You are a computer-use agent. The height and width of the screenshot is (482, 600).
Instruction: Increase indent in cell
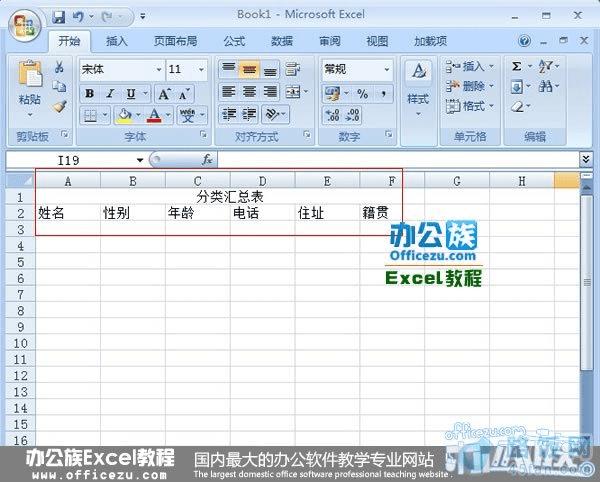point(249,114)
